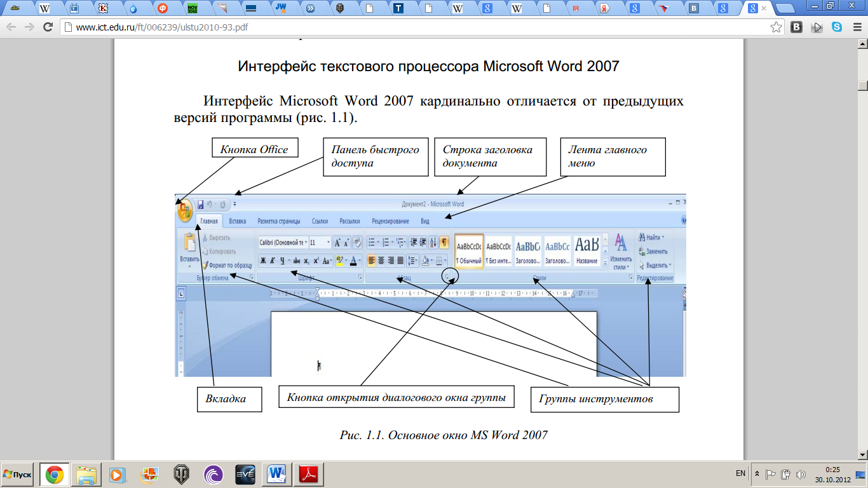Open the Вид ribbon tab
868x488 pixels.
[426, 221]
